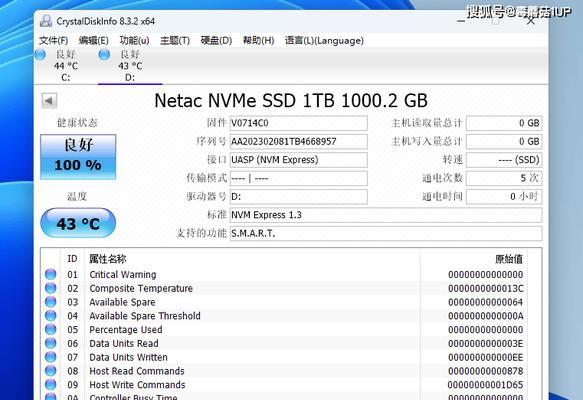The width and height of the screenshot is (583, 400).
Task: Click the status dot for Data Units Written
Action: (x=51, y=357)
